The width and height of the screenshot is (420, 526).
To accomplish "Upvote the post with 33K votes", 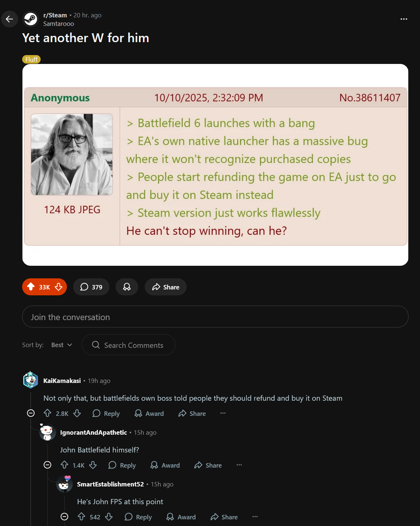I will [31, 287].
